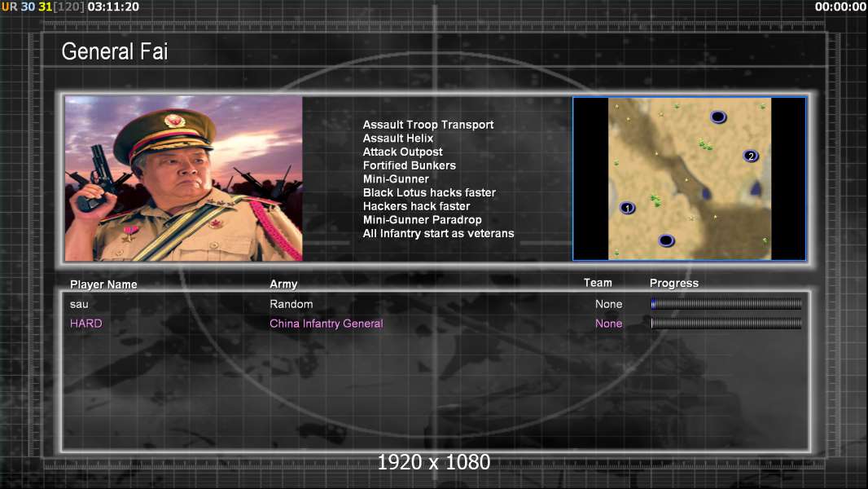The width and height of the screenshot is (868, 489).
Task: Click the unnumbered bottom start marker on minimap
Action: click(x=666, y=240)
